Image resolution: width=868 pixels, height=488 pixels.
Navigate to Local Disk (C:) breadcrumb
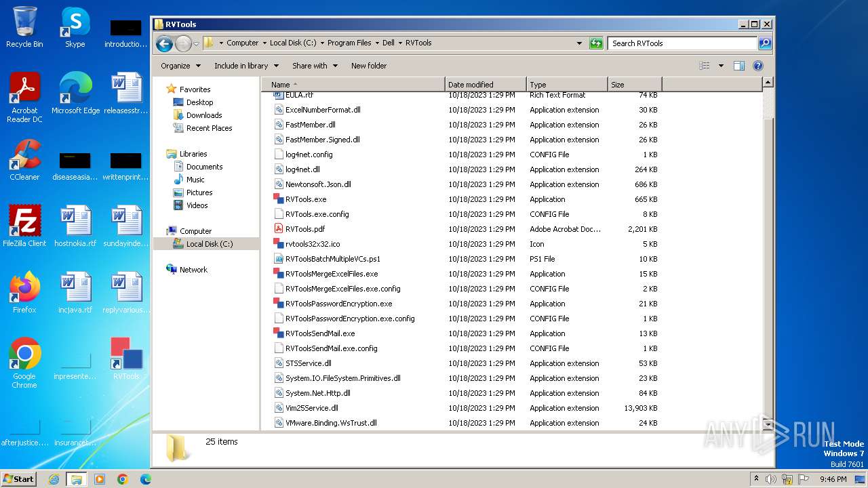pos(293,43)
